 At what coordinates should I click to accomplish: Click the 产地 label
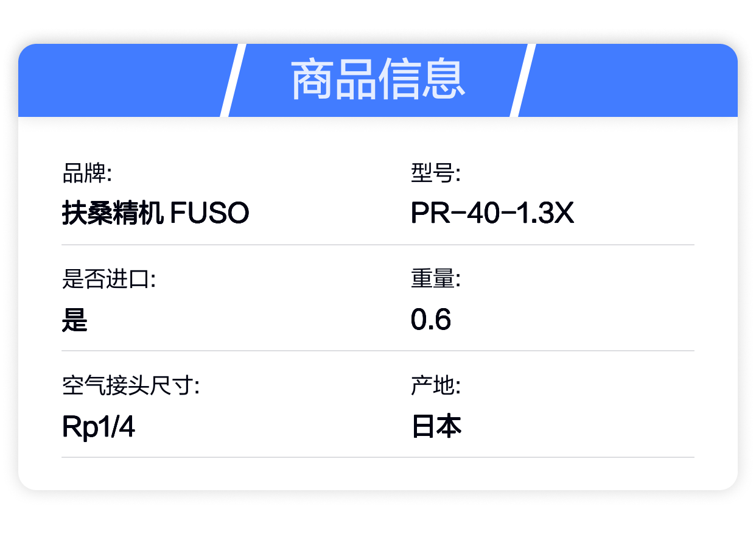click(x=436, y=386)
